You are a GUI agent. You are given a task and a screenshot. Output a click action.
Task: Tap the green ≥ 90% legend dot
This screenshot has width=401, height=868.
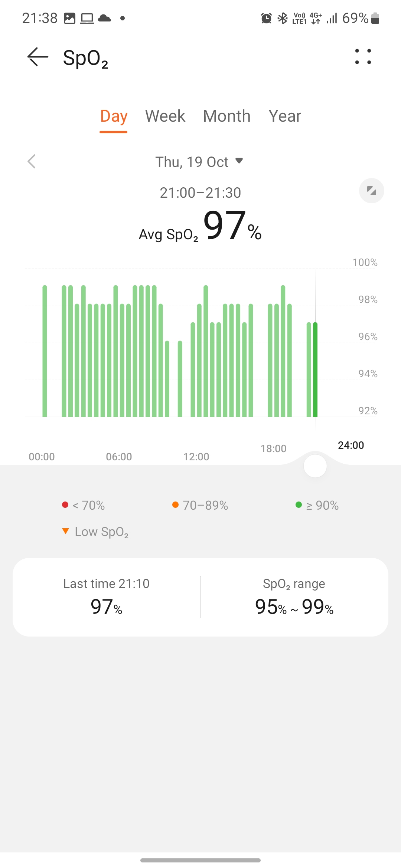[x=299, y=505]
